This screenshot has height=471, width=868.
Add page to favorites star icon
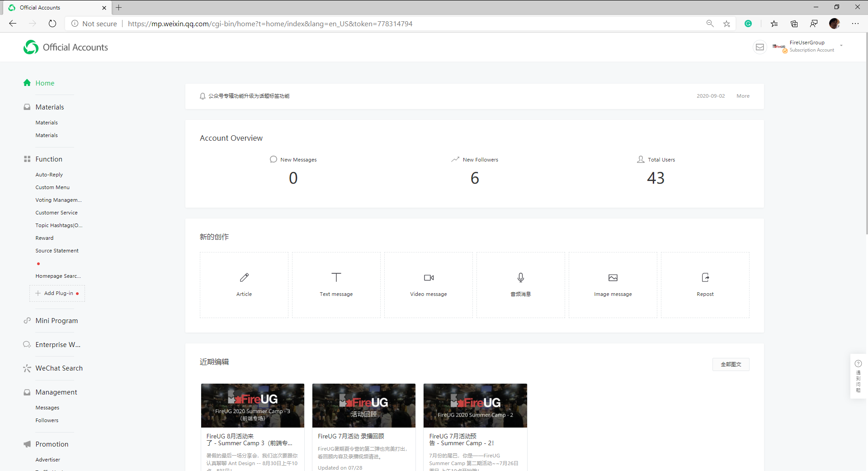click(726, 24)
